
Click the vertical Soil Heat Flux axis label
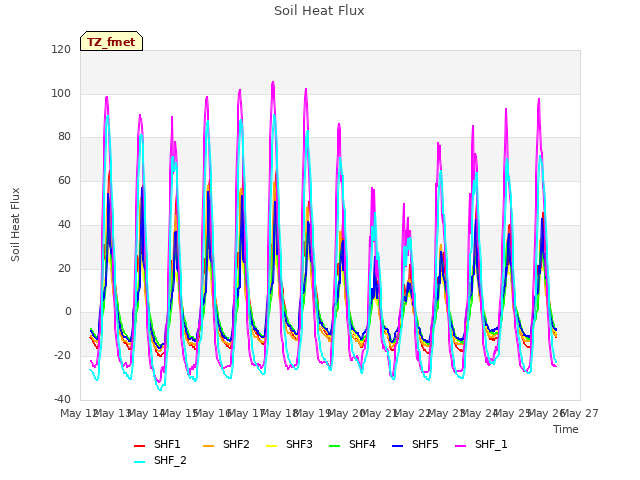pyautogui.click(x=15, y=225)
